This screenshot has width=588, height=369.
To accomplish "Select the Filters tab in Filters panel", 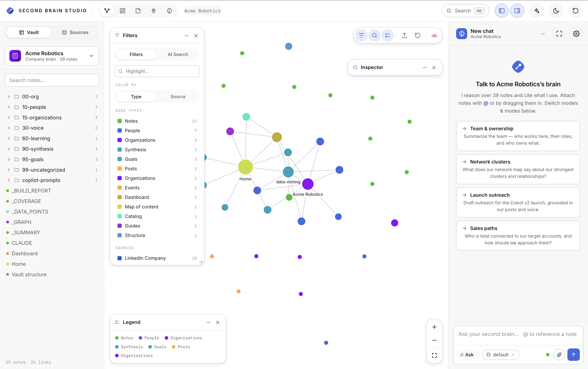I will [x=136, y=54].
